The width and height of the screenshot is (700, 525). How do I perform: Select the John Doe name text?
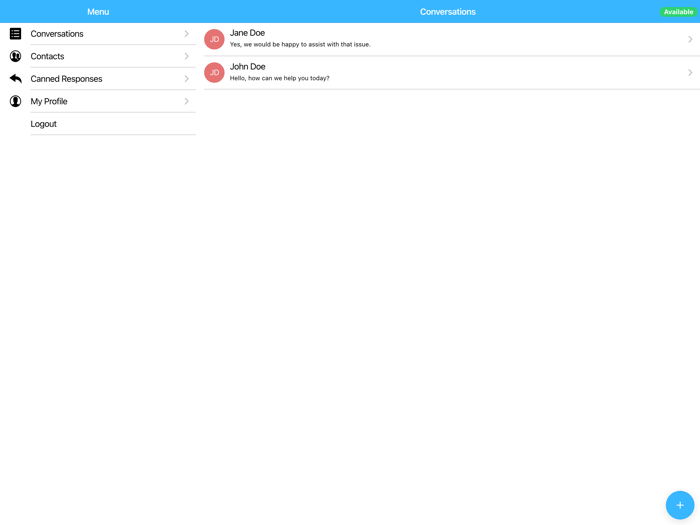[247, 67]
